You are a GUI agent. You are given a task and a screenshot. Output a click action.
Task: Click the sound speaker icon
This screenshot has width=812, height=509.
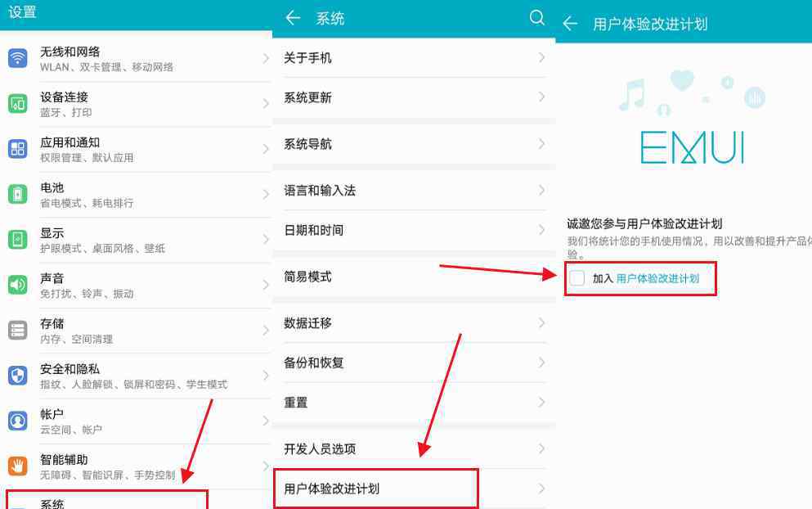click(x=17, y=285)
